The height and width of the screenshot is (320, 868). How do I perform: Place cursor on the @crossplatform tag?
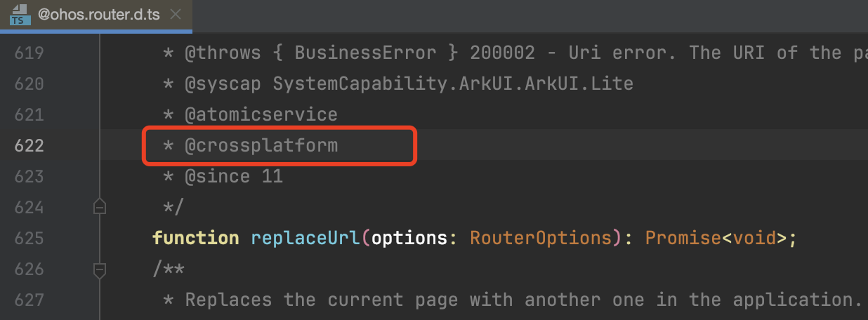tap(261, 146)
